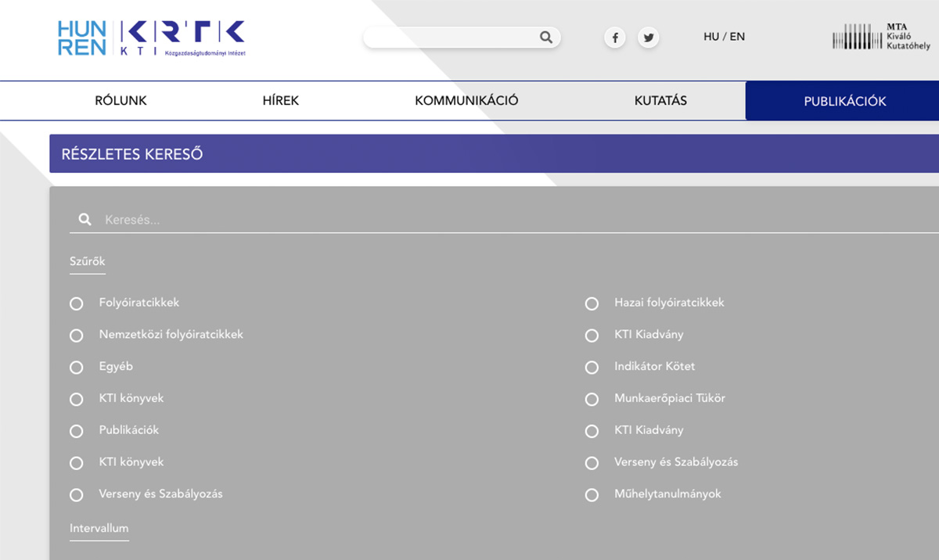This screenshot has height=560, width=939.
Task: Select the Folyóiratcikkek radio button
Action: tap(77, 303)
